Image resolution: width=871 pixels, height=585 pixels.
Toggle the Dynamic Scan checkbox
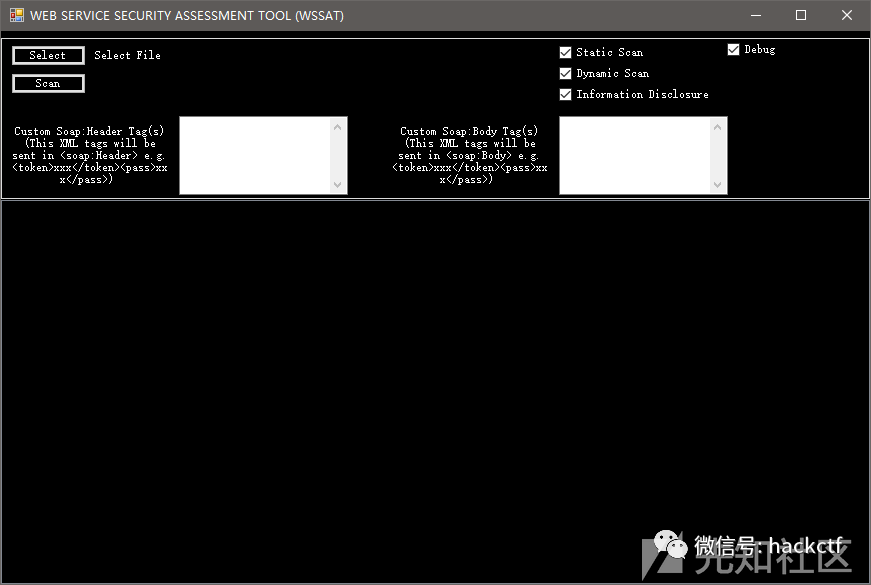click(565, 73)
